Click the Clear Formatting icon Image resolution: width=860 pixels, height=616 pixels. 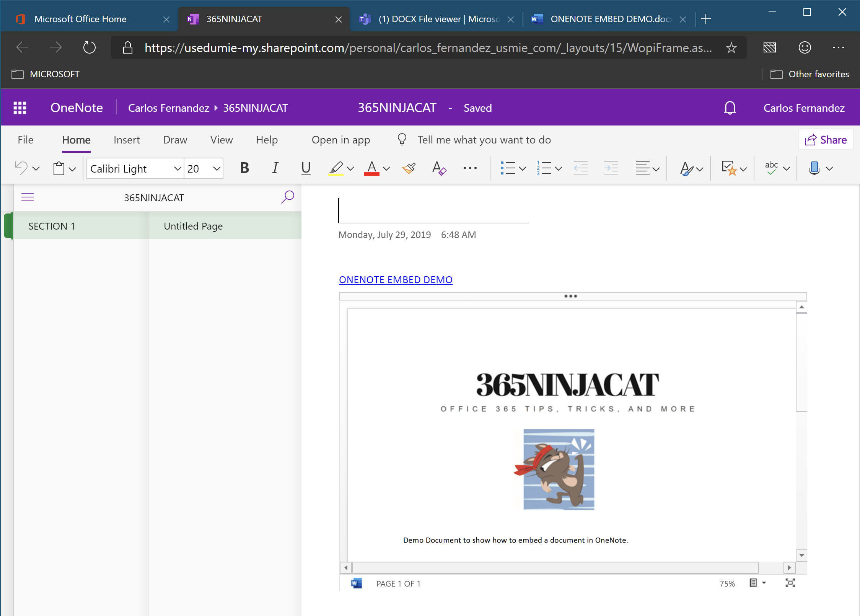439,168
